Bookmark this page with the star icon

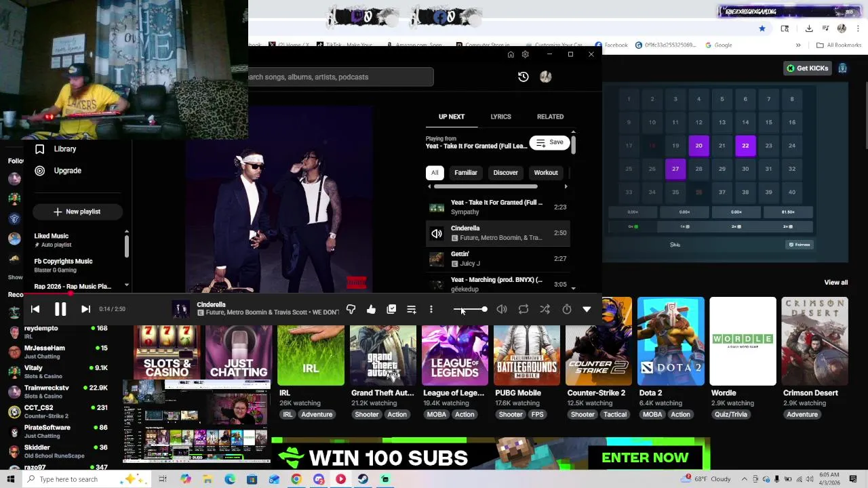pyautogui.click(x=762, y=28)
